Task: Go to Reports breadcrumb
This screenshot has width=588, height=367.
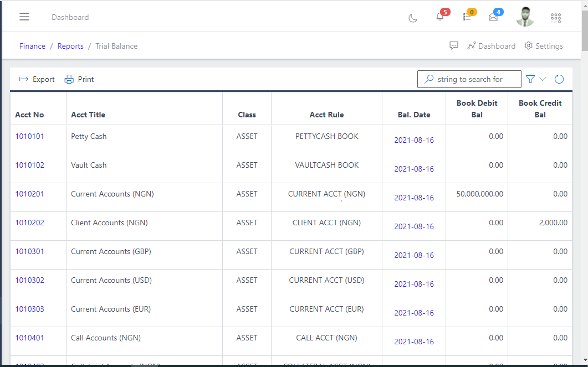Action: pos(70,46)
